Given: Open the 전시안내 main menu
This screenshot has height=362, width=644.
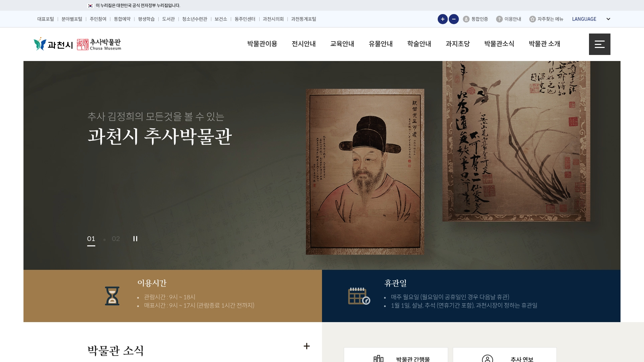Looking at the screenshot, I should point(304,44).
